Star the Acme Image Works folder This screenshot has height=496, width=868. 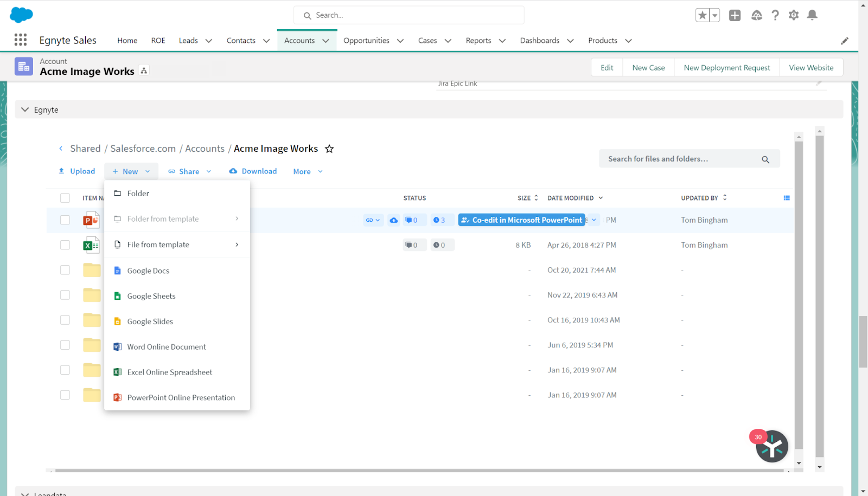329,149
